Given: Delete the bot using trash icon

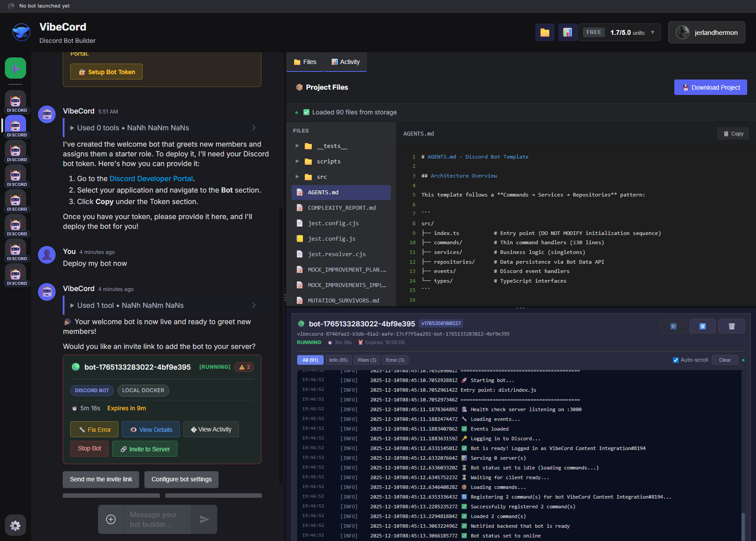Looking at the screenshot, I should pyautogui.click(x=731, y=326).
